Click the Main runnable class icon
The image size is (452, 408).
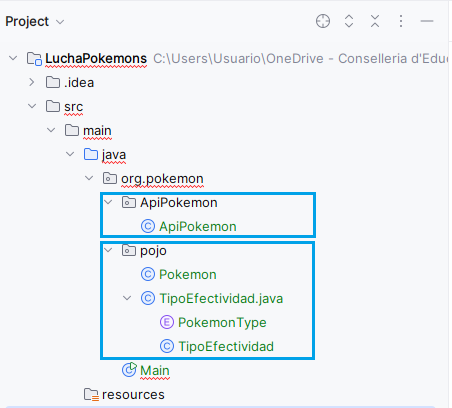click(129, 370)
